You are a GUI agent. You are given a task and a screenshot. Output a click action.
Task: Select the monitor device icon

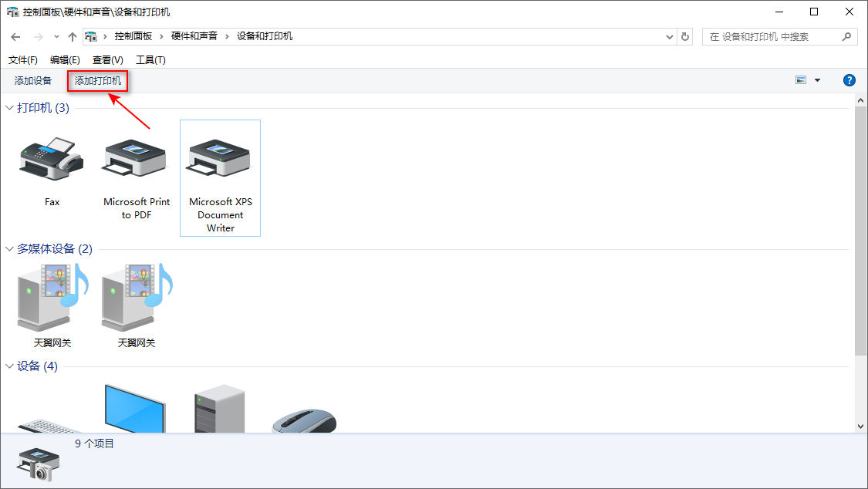pyautogui.click(x=135, y=408)
